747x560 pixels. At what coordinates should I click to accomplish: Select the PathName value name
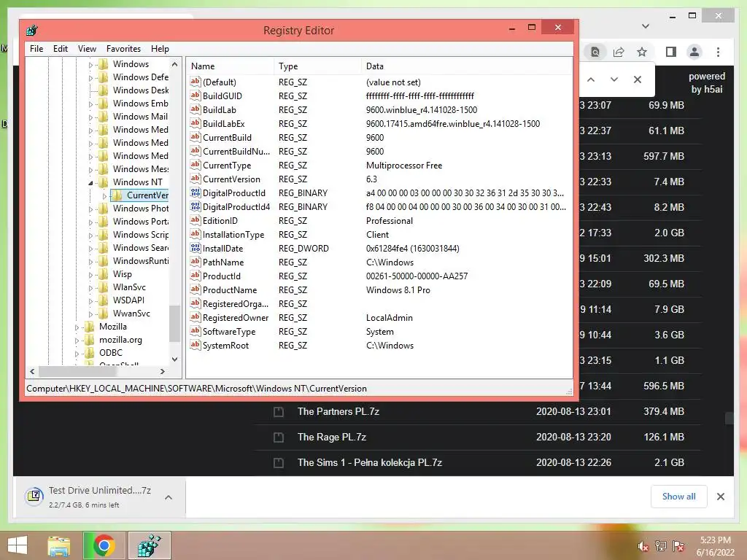[223, 262]
